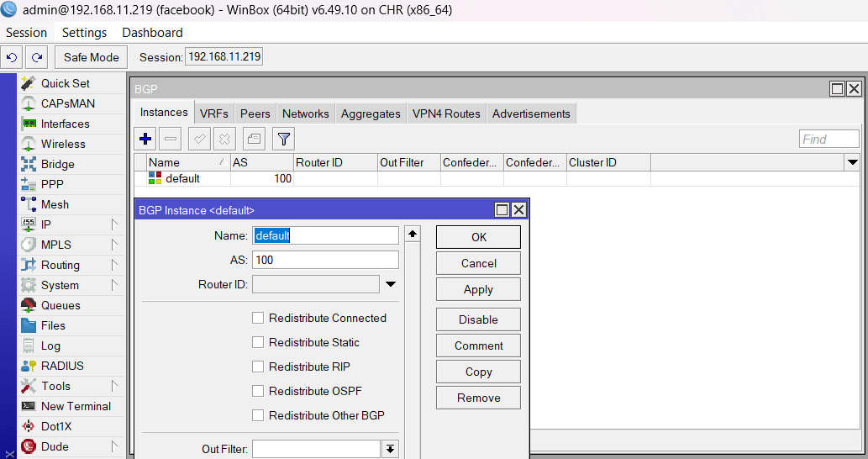Expand the Routing submenu arrow

click(114, 265)
